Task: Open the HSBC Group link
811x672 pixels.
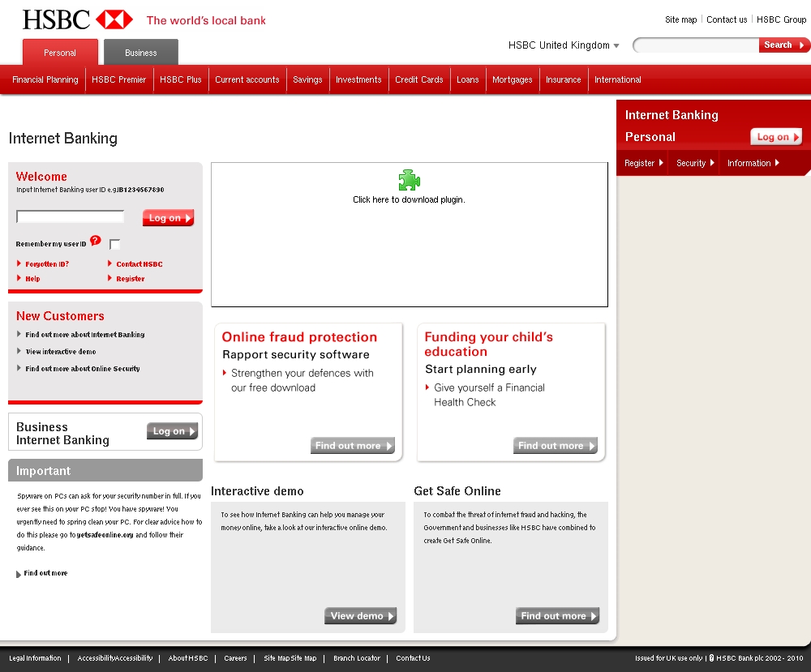Action: coord(781,19)
